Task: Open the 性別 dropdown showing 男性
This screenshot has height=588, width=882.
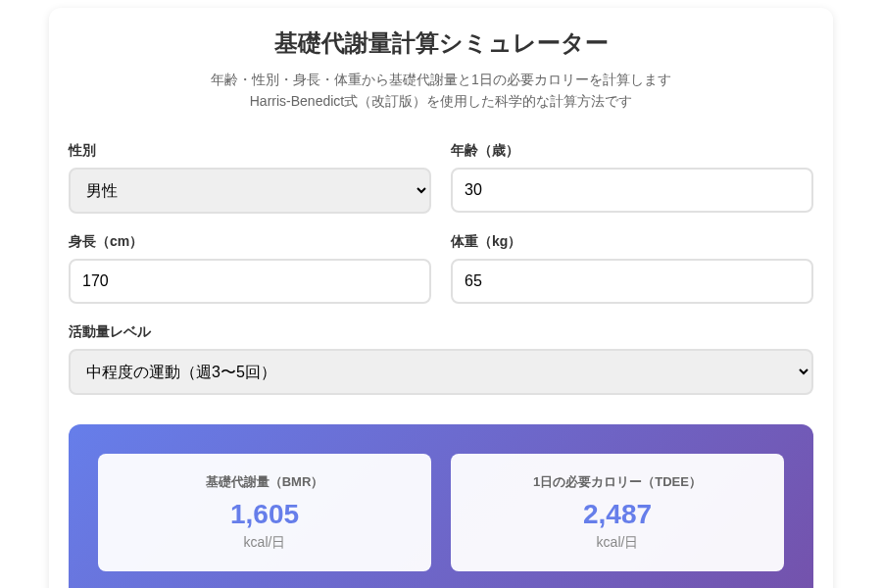Action: 249,190
